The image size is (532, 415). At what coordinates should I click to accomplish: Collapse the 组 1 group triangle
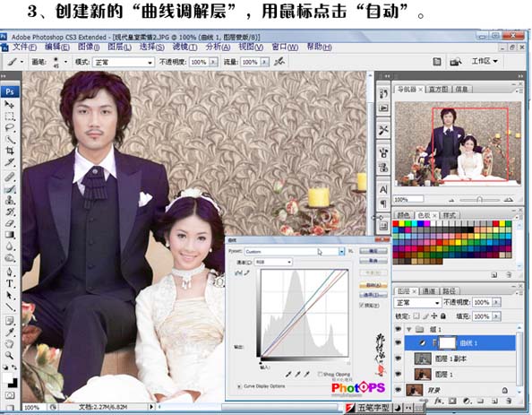click(x=408, y=329)
